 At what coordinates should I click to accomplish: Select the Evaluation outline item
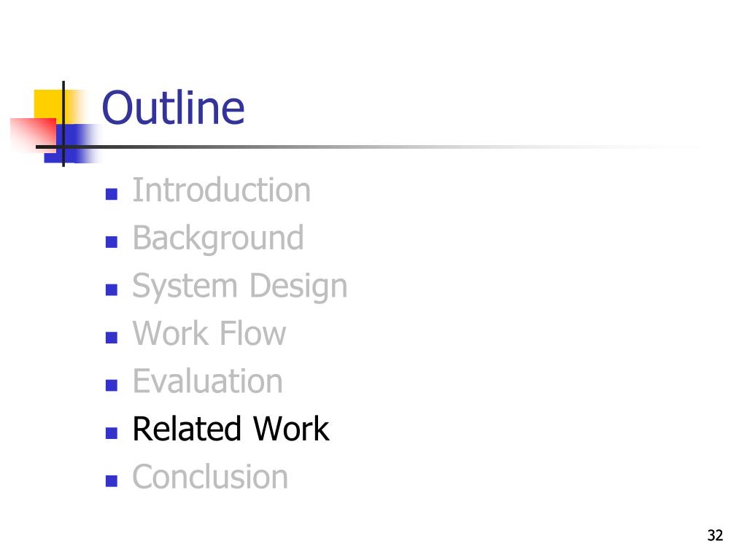[208, 381]
